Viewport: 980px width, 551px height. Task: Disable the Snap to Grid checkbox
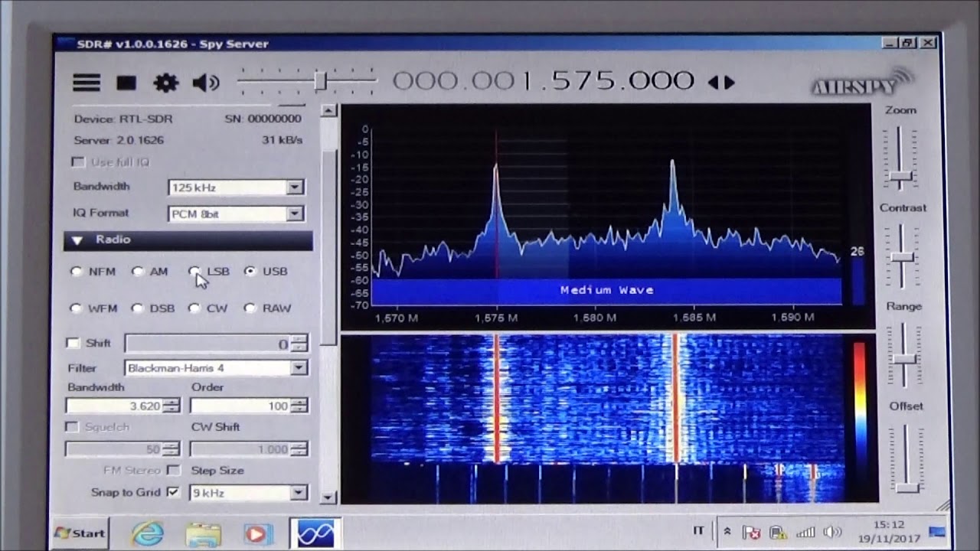pos(173,492)
